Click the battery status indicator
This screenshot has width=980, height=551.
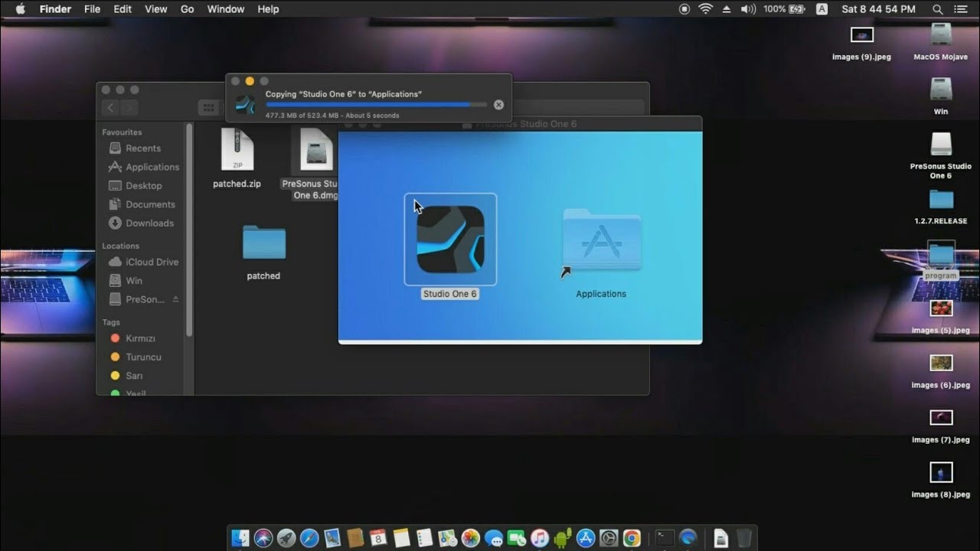pyautogui.click(x=784, y=9)
